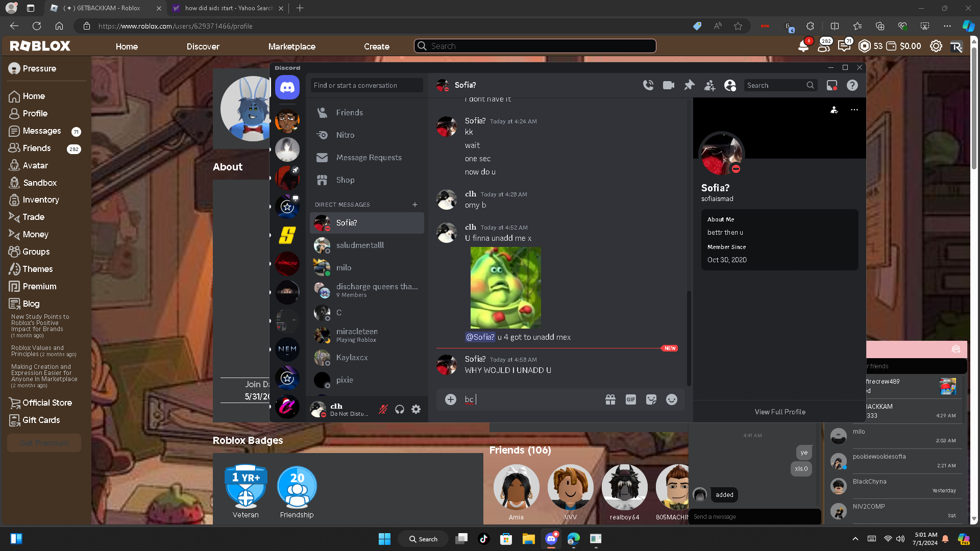Start a video call in Discord

[669, 85]
